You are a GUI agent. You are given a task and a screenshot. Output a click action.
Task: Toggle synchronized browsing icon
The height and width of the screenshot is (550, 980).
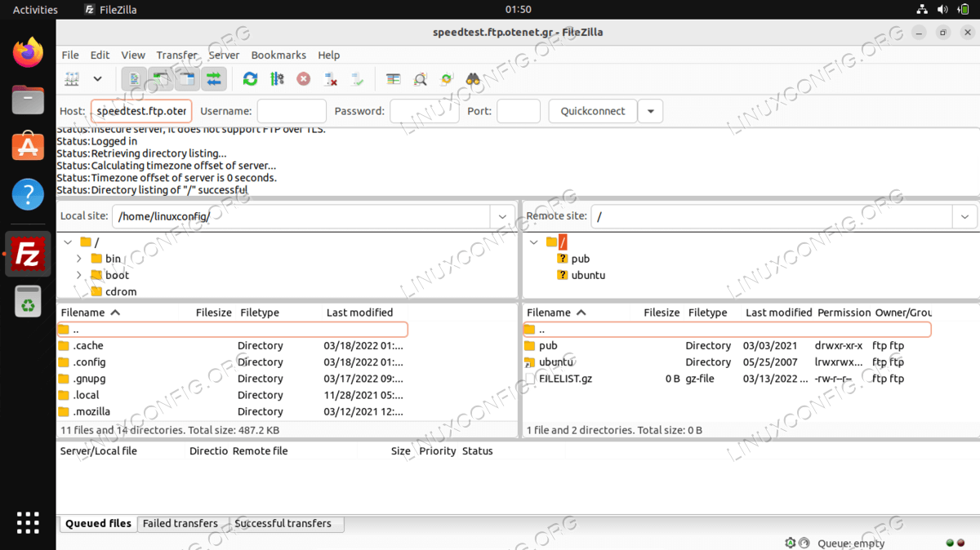point(446,79)
